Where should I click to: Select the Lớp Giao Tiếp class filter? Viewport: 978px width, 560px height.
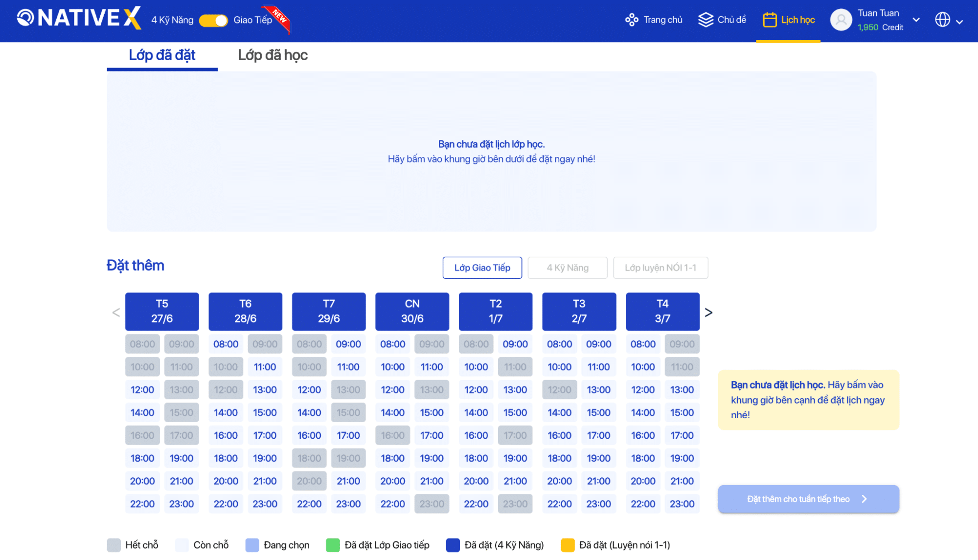482,268
